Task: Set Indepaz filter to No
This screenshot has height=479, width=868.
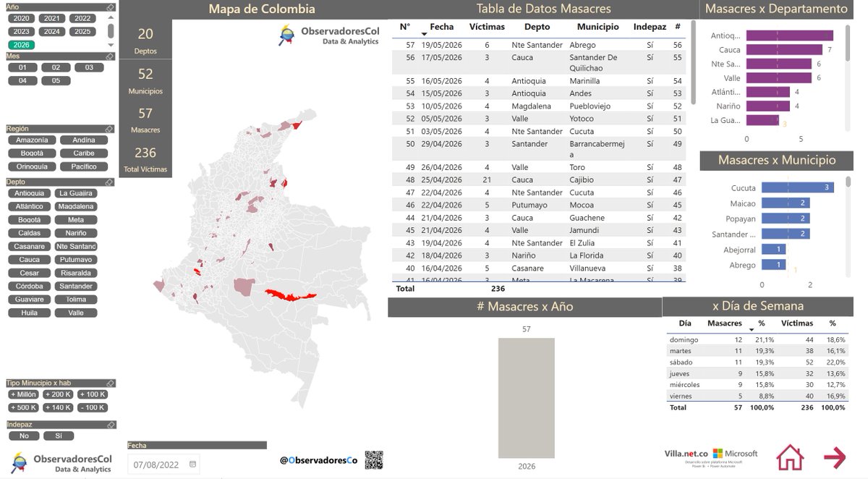Action: (24, 436)
